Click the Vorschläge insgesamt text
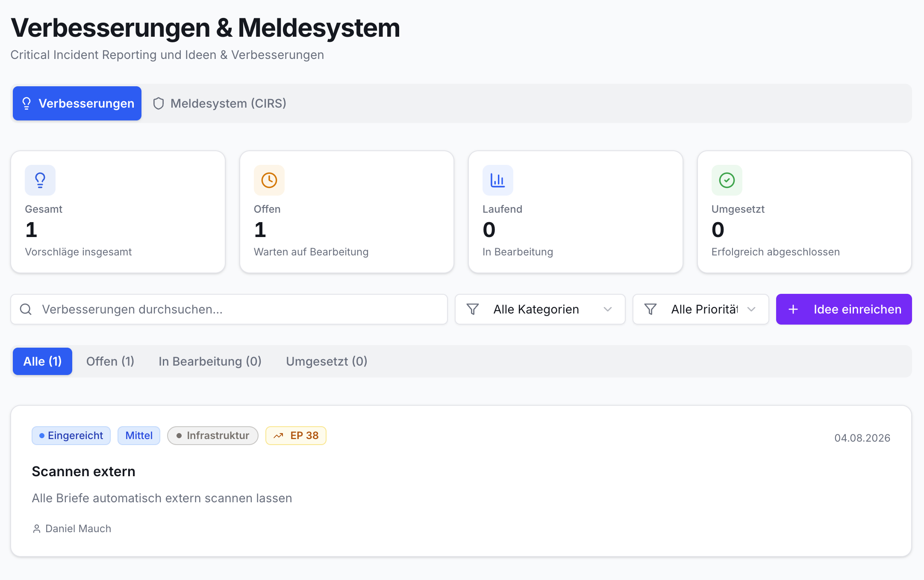 pyautogui.click(x=78, y=252)
